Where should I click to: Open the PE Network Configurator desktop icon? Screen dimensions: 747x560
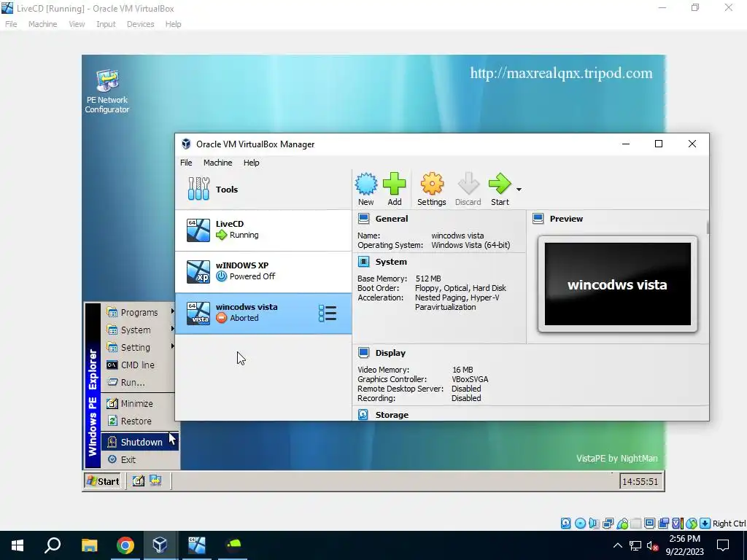tap(107, 91)
